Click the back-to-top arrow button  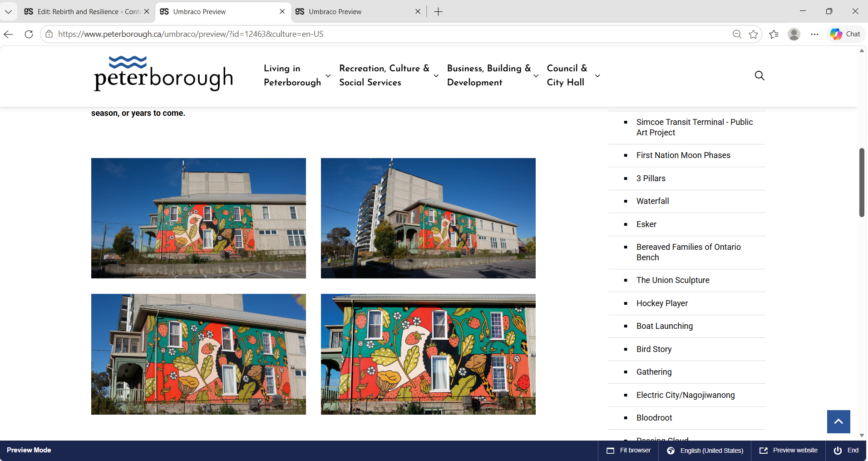(x=838, y=421)
